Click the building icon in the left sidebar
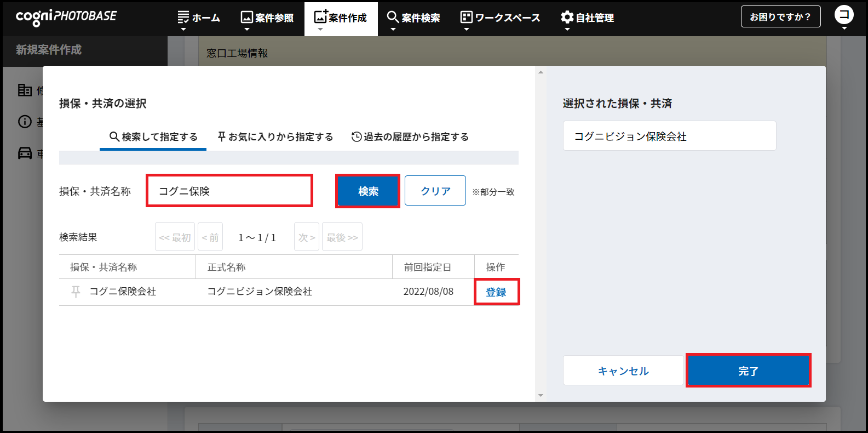868x433 pixels. pyautogui.click(x=25, y=90)
